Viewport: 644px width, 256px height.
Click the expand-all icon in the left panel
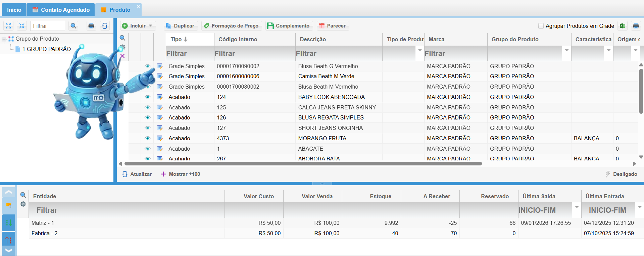coord(8,26)
